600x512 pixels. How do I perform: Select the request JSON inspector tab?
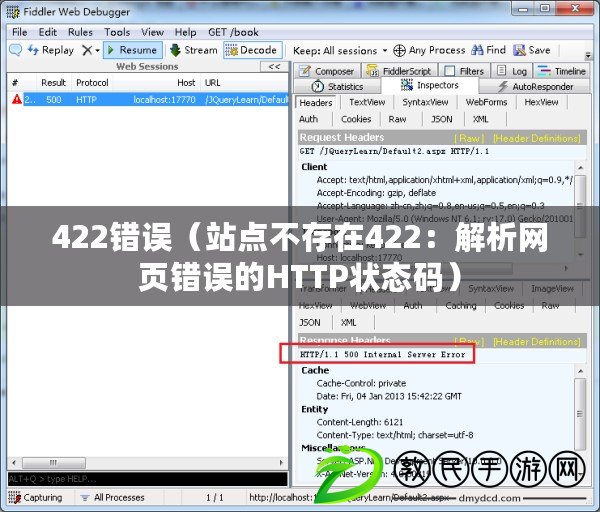coord(442,119)
